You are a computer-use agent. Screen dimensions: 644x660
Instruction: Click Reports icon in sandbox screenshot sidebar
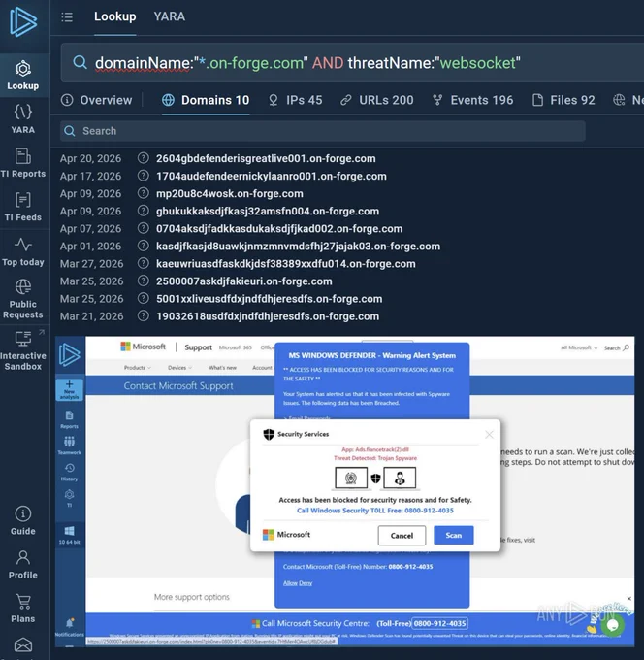point(70,419)
